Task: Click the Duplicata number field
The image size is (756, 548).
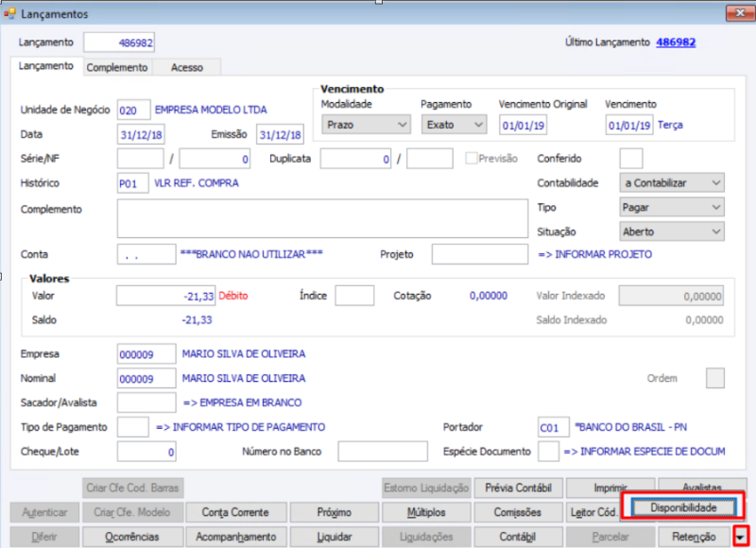Action: (x=355, y=159)
